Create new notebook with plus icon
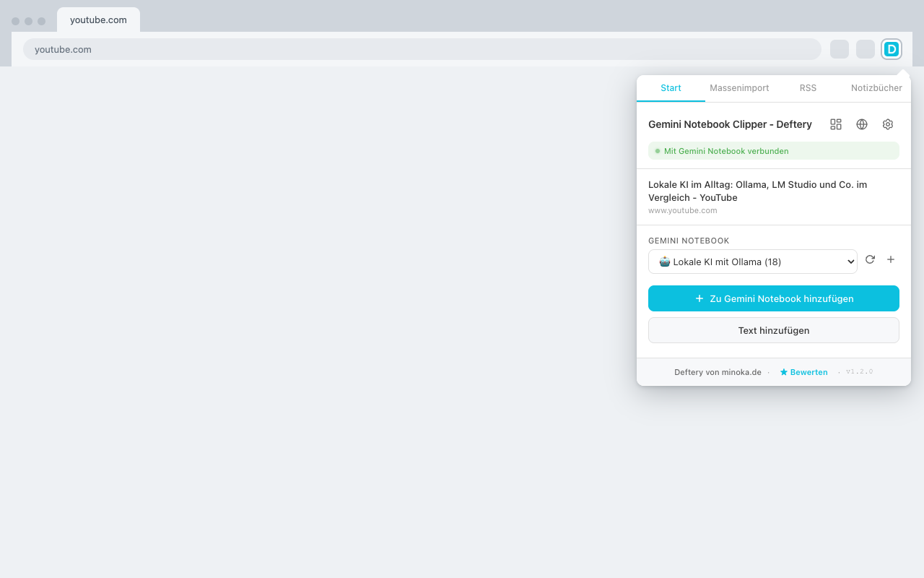This screenshot has width=924, height=578. 891,259
